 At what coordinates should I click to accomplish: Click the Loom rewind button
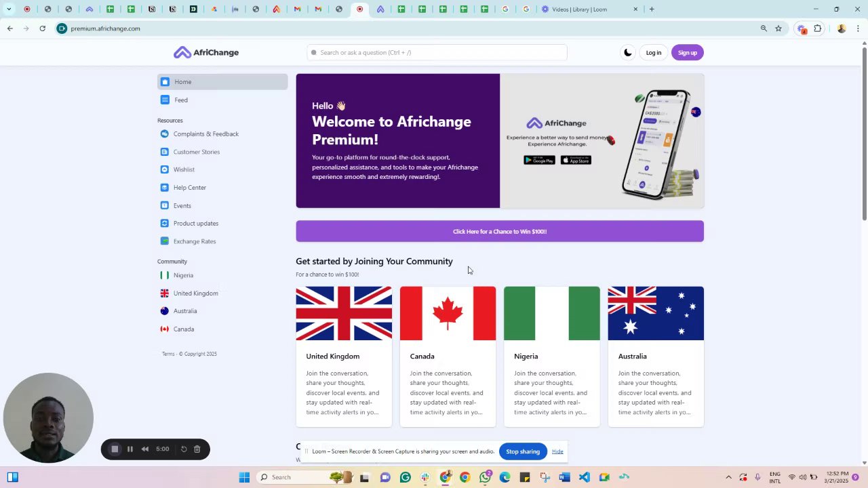pos(145,449)
